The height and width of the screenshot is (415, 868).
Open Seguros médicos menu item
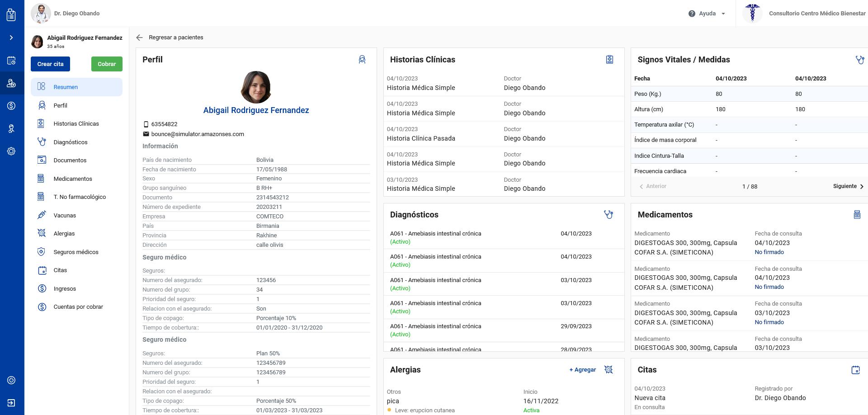[x=75, y=252]
